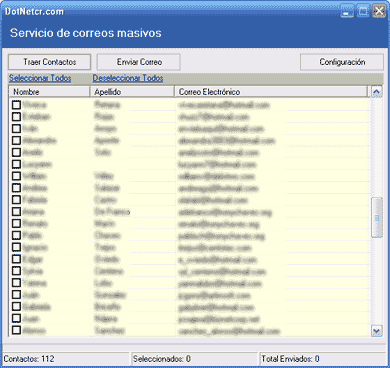Click the Deseleccionar Todos link

click(128, 78)
